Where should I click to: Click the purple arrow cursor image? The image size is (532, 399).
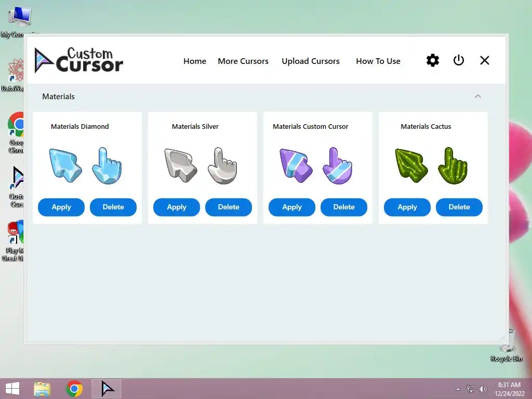pos(296,165)
